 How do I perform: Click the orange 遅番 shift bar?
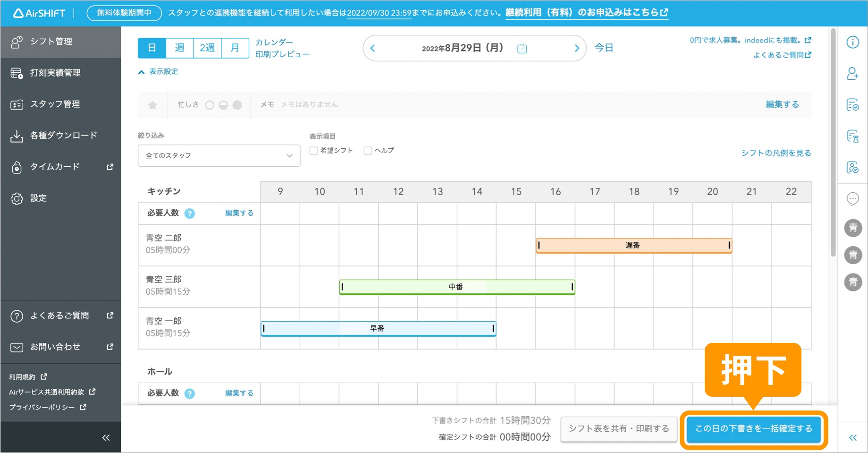click(x=633, y=245)
